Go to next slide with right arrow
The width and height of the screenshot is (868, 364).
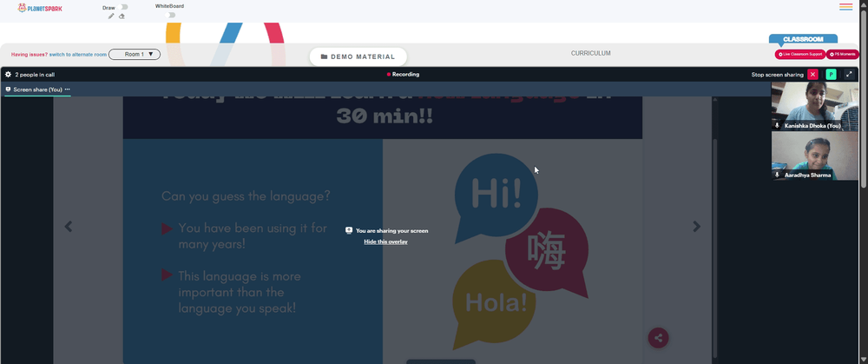(697, 227)
